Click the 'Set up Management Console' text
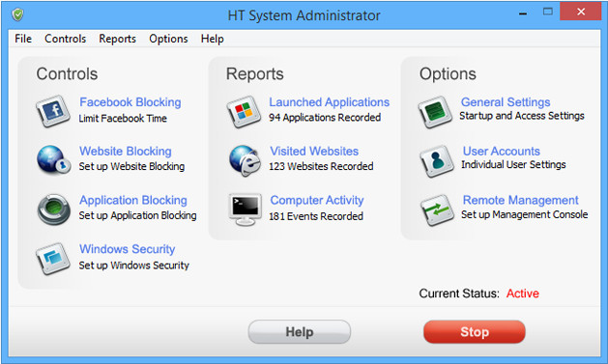 (524, 214)
